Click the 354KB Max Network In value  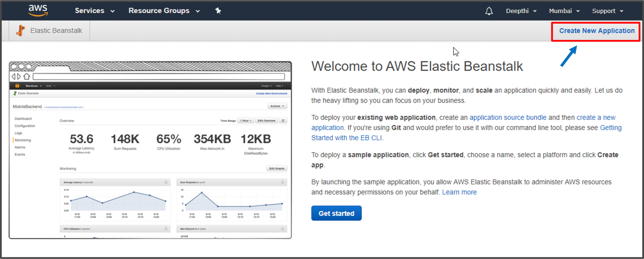pos(212,139)
